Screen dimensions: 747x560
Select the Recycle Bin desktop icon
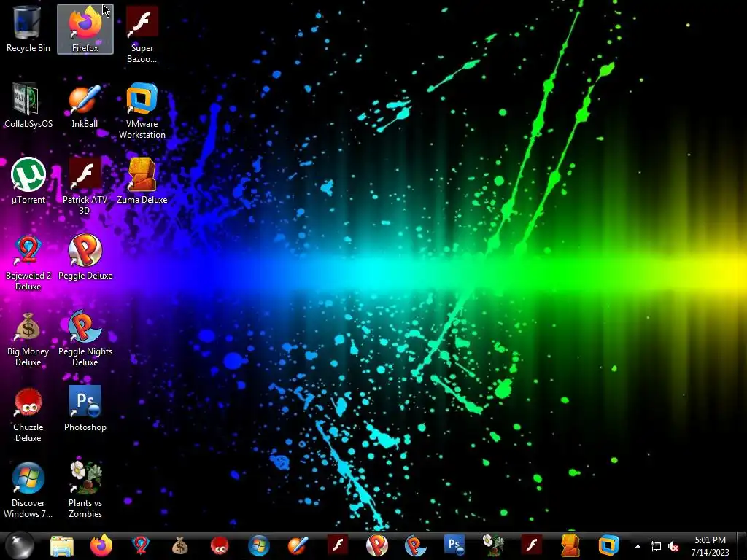pyautogui.click(x=28, y=29)
